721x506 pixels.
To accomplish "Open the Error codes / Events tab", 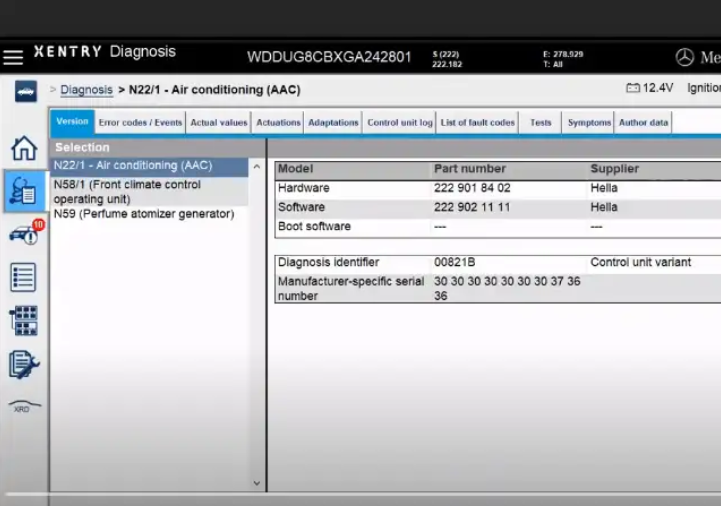I will click(x=140, y=123).
